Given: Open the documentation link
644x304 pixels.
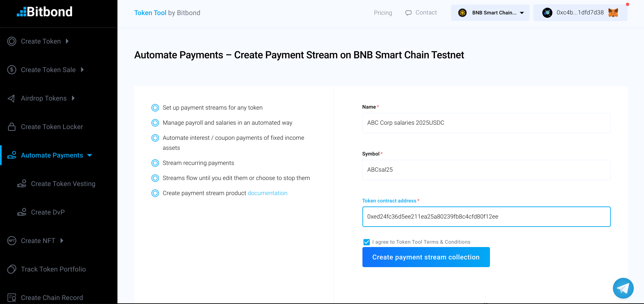Looking at the screenshot, I should coord(267,193).
